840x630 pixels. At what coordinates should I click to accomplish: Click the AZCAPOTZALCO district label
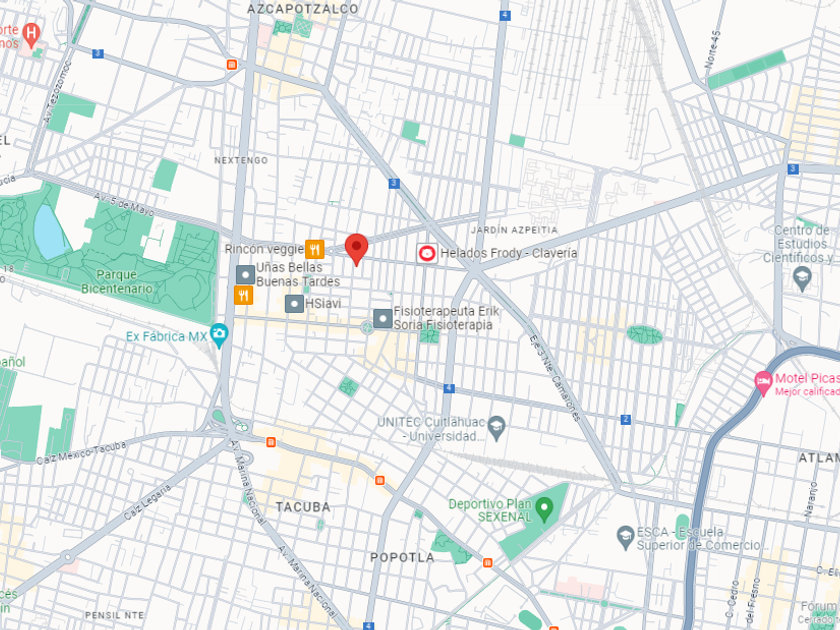303,9
